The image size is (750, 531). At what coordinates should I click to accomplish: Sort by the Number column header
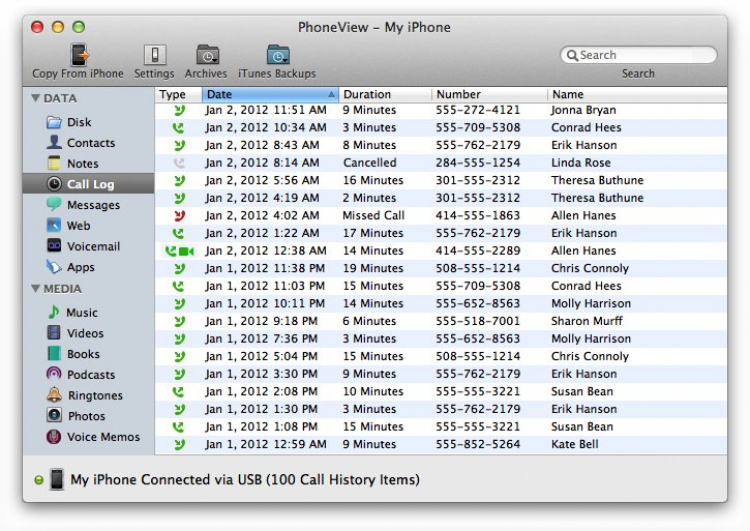(489, 94)
